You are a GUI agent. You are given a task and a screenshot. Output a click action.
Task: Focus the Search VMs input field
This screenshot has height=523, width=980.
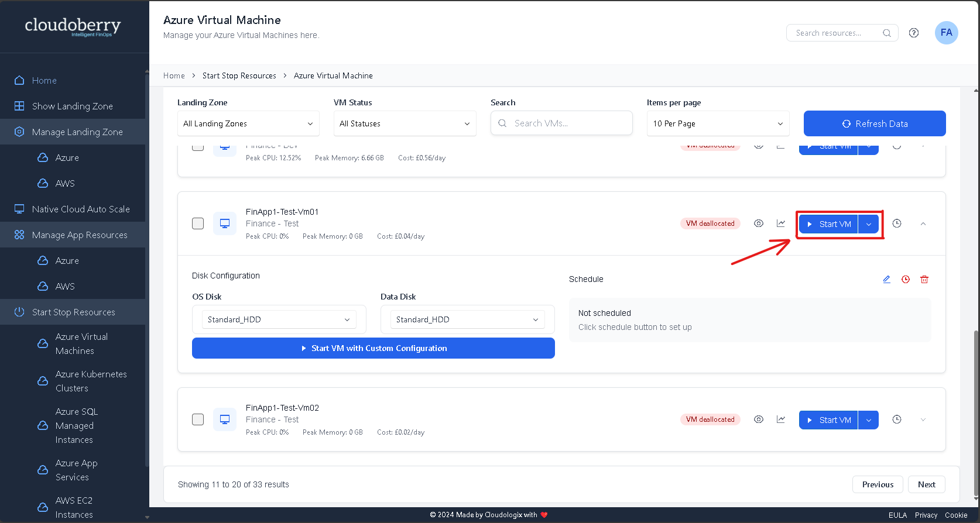(561, 123)
